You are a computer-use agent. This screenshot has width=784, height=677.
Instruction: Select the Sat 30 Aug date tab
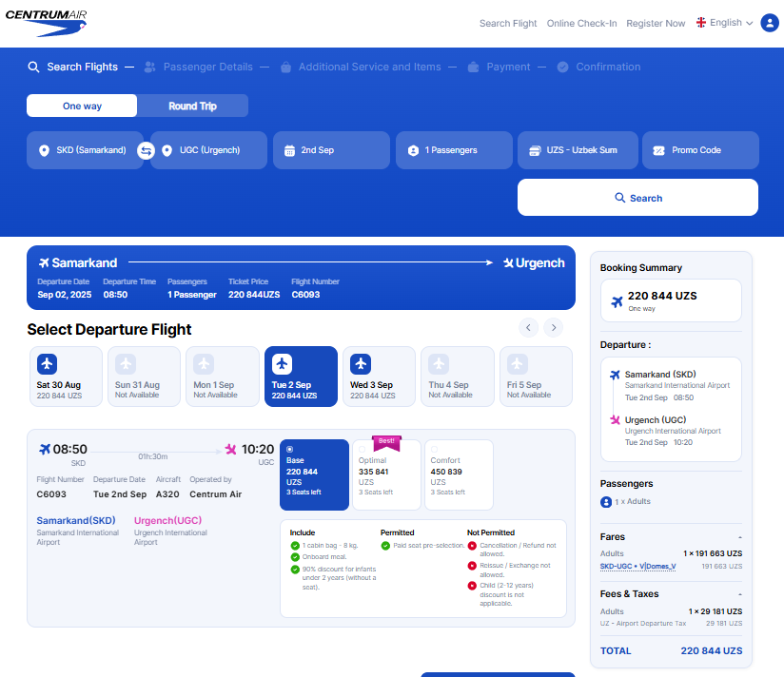click(66, 377)
